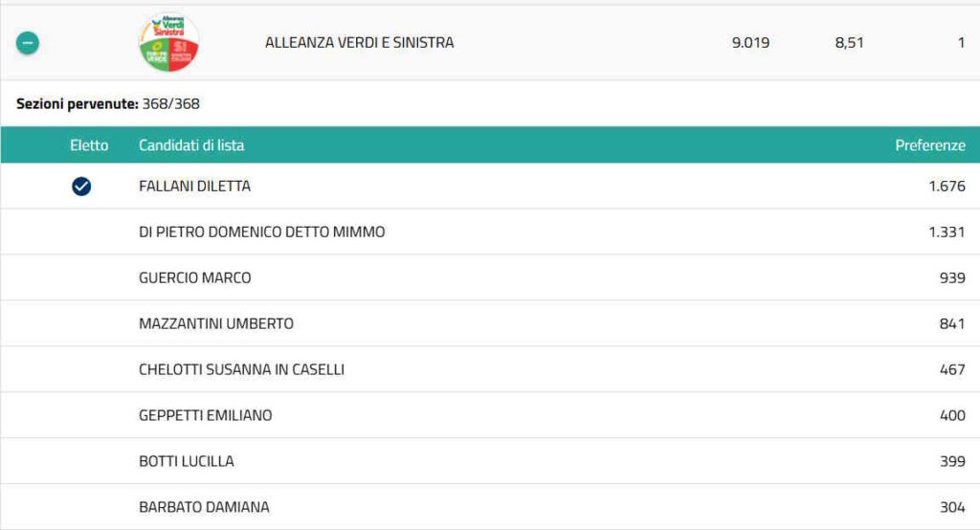This screenshot has height=530, width=980.
Task: Click the Sezioni pervenute 368/368 text
Action: (x=108, y=104)
